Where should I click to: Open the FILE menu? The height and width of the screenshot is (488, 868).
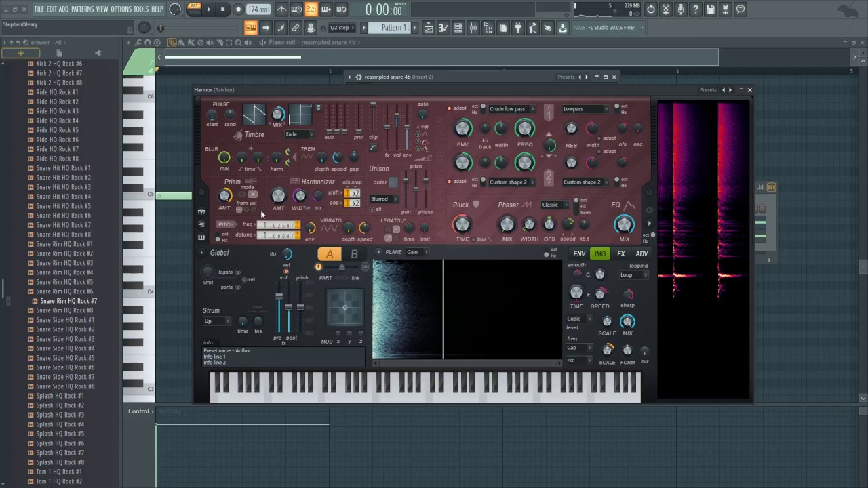pyautogui.click(x=39, y=9)
